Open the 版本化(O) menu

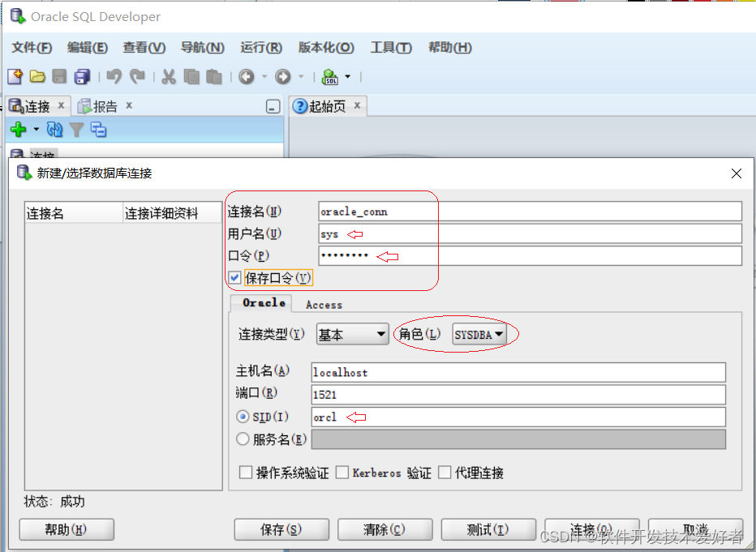pos(326,47)
